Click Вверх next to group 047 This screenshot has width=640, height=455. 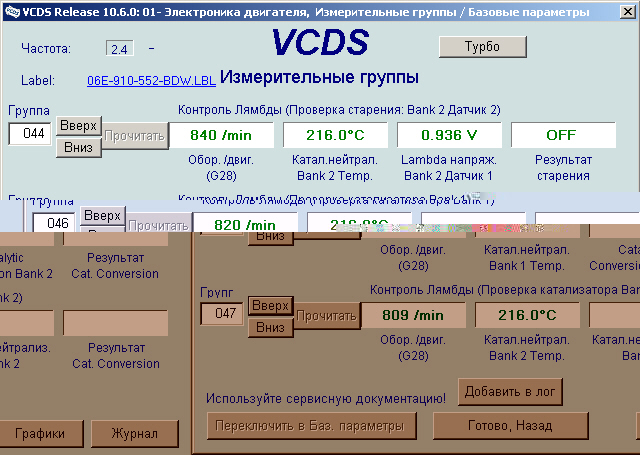(270, 306)
